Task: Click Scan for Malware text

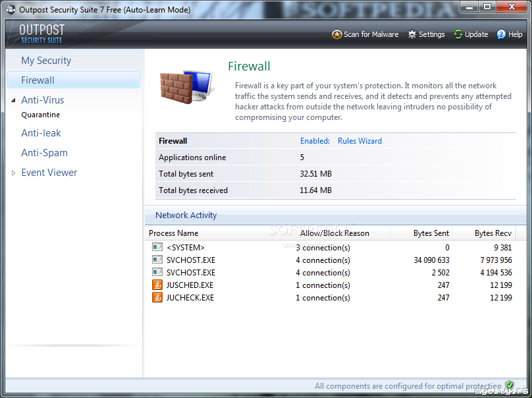Action: pos(371,34)
